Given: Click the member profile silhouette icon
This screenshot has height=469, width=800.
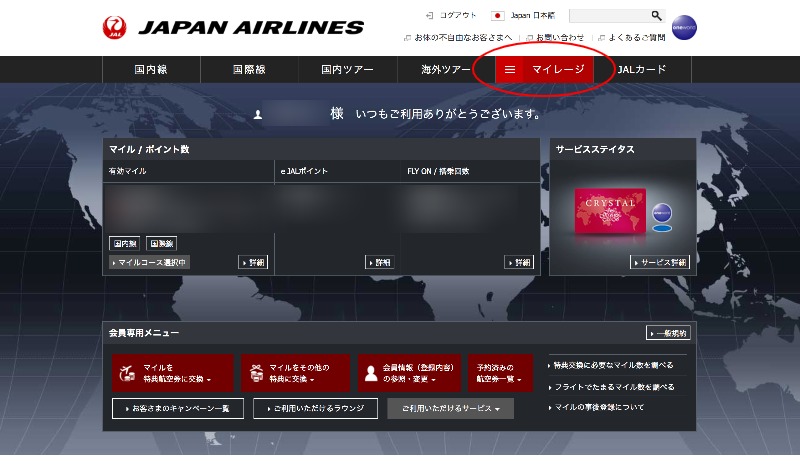Looking at the screenshot, I should [258, 114].
